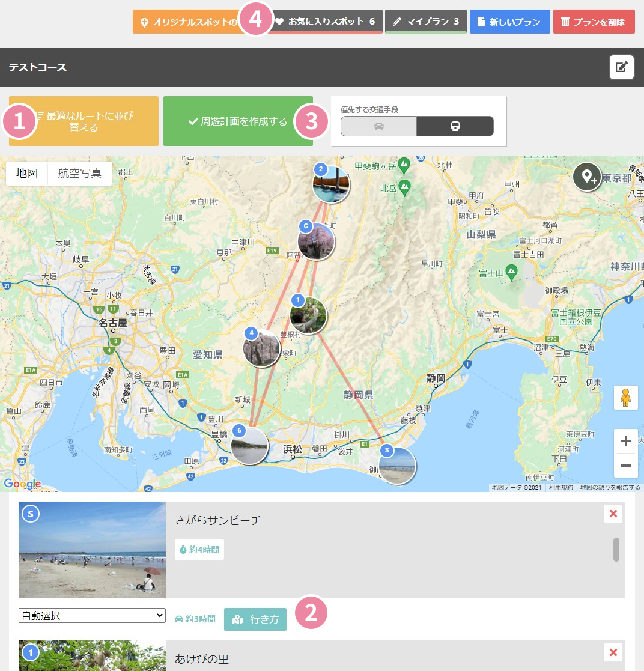Zoom out the map with minus button

[x=625, y=466]
